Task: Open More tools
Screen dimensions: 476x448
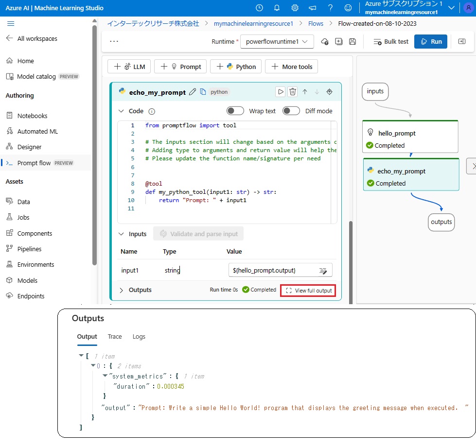Action: [291, 67]
